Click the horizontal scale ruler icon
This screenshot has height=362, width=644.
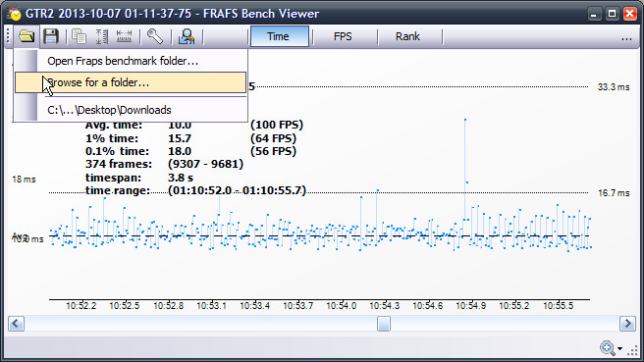click(124, 36)
